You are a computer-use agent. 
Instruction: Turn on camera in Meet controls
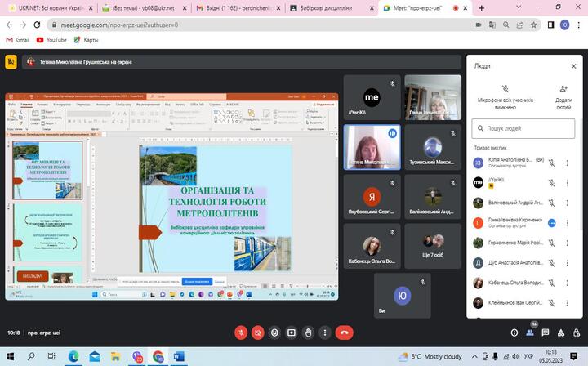257,333
